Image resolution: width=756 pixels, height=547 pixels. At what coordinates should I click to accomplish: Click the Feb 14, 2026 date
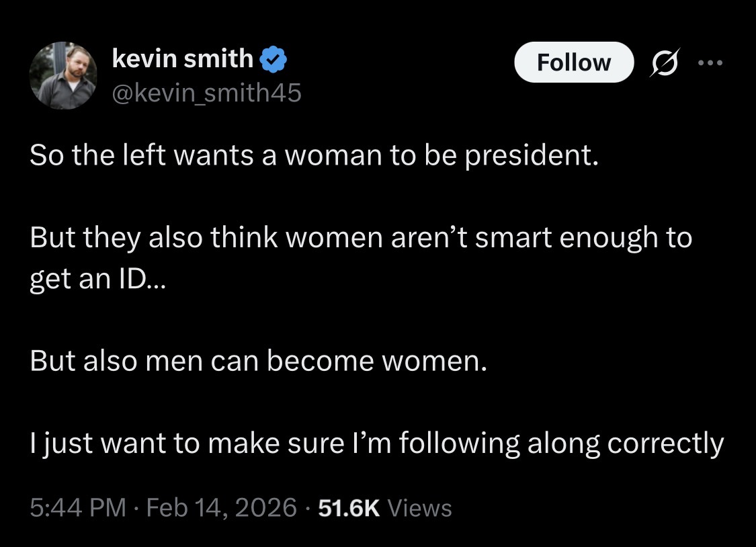221,507
